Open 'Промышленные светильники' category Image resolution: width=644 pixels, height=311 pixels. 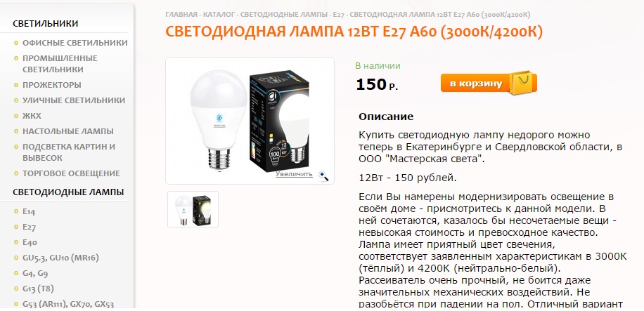tap(60, 64)
